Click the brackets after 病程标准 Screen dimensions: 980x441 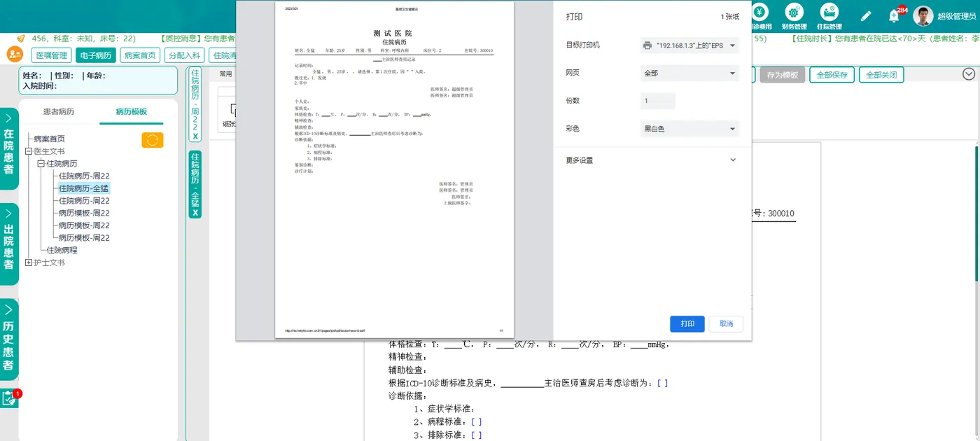(x=476, y=422)
